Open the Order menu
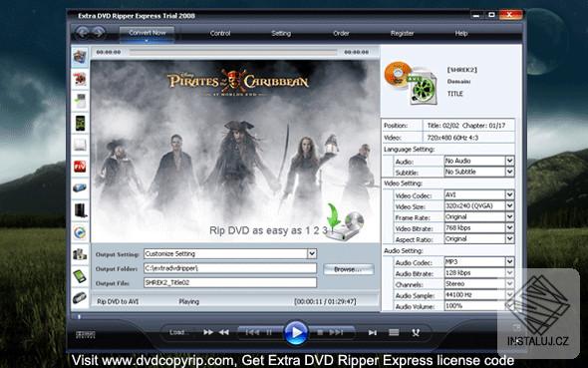Viewport: 588px width, 368px height. click(341, 33)
